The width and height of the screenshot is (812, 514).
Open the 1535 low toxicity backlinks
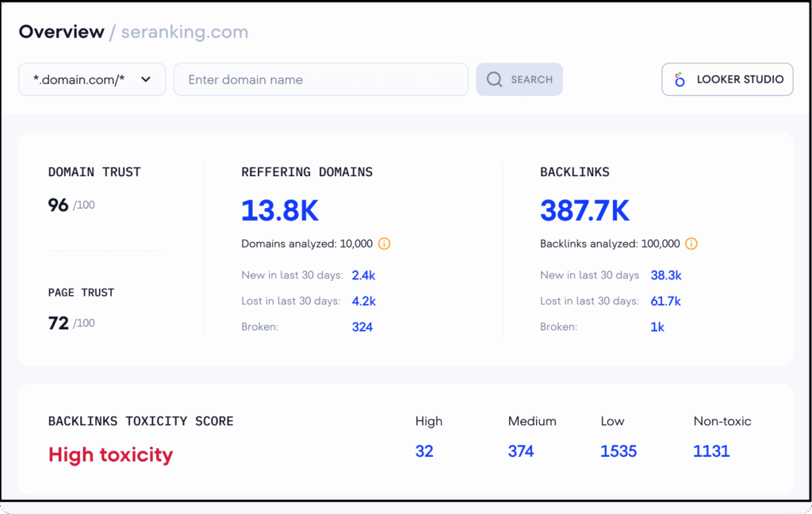[x=619, y=451]
